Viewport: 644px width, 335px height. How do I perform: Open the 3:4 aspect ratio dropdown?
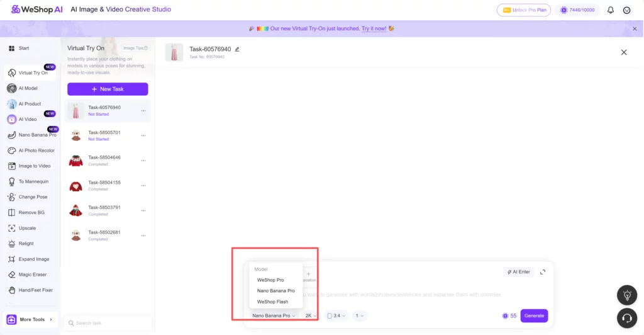click(336, 315)
